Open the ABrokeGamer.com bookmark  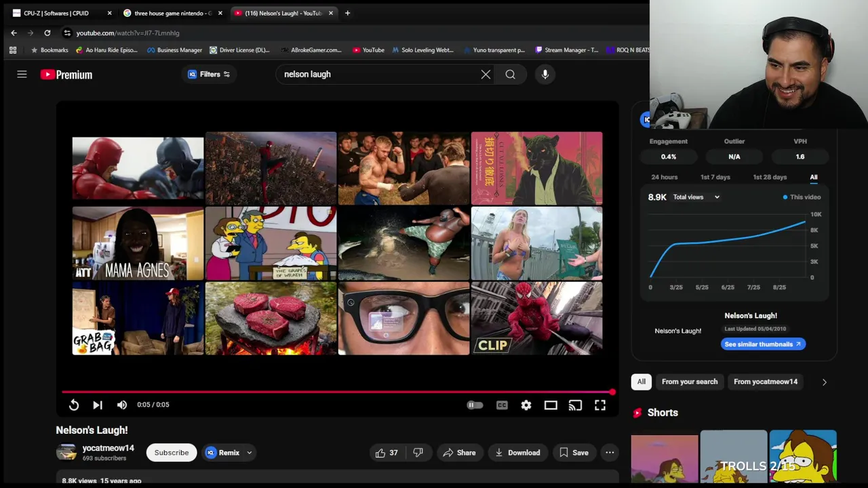pos(310,50)
